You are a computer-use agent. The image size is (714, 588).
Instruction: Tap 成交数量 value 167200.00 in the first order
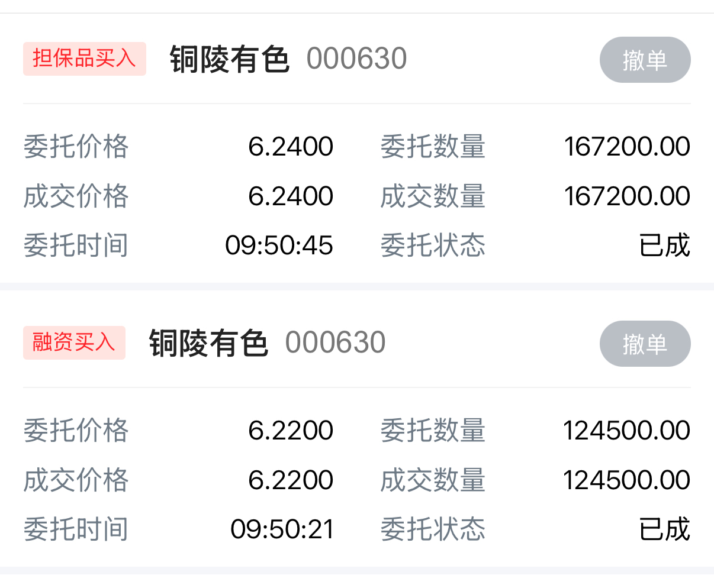click(x=626, y=196)
